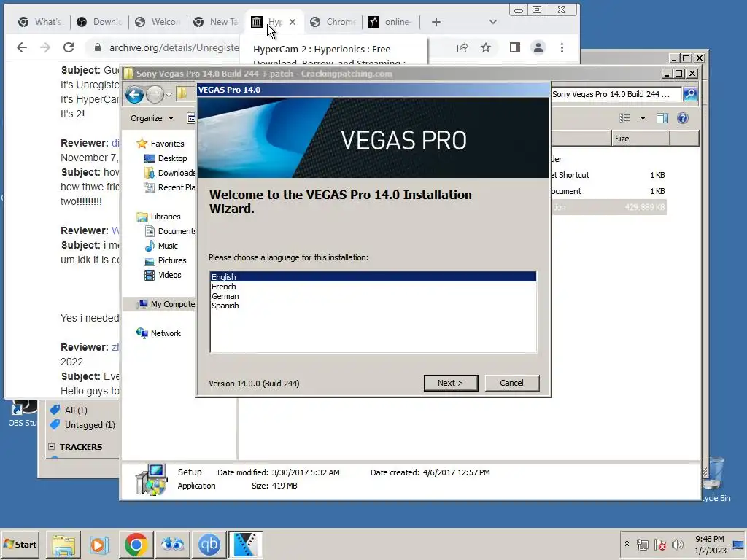Open Desktop in Explorer sidebar

(x=166, y=158)
